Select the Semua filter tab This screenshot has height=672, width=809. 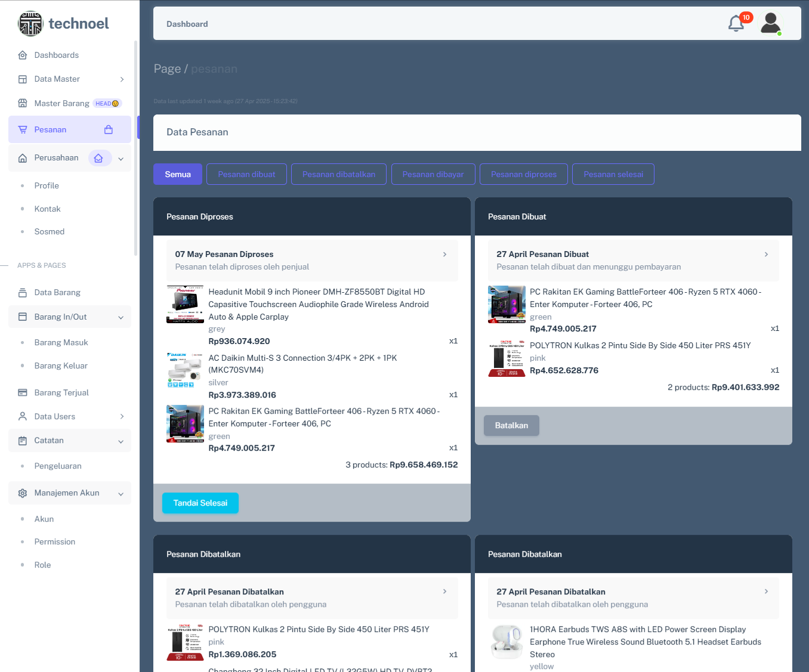click(178, 174)
